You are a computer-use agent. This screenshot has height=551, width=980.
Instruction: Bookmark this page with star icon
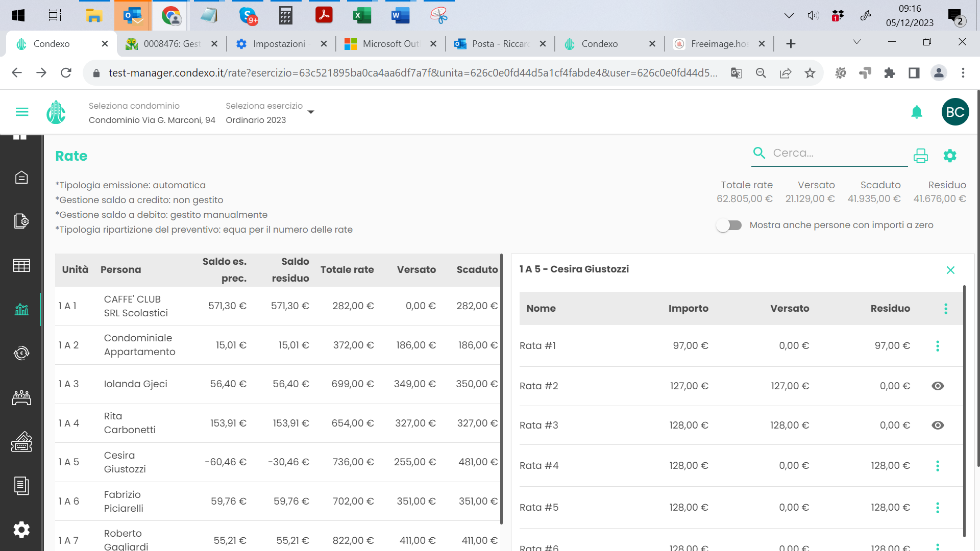pos(810,73)
